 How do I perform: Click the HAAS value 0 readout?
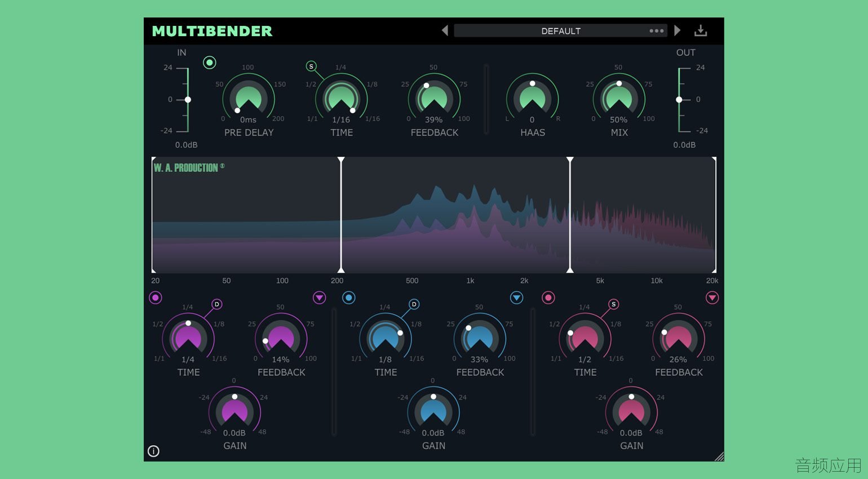point(532,119)
